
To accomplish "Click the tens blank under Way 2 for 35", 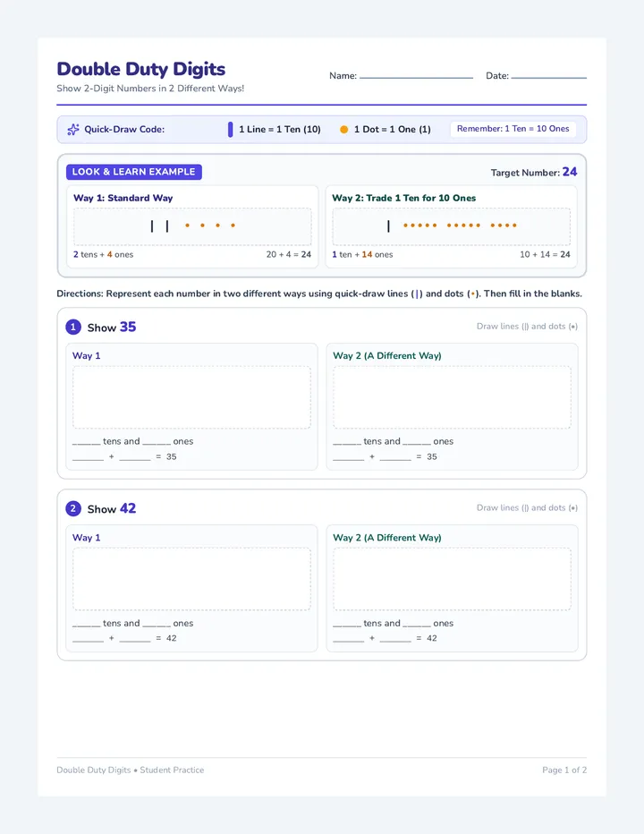I will pyautogui.click(x=347, y=443).
